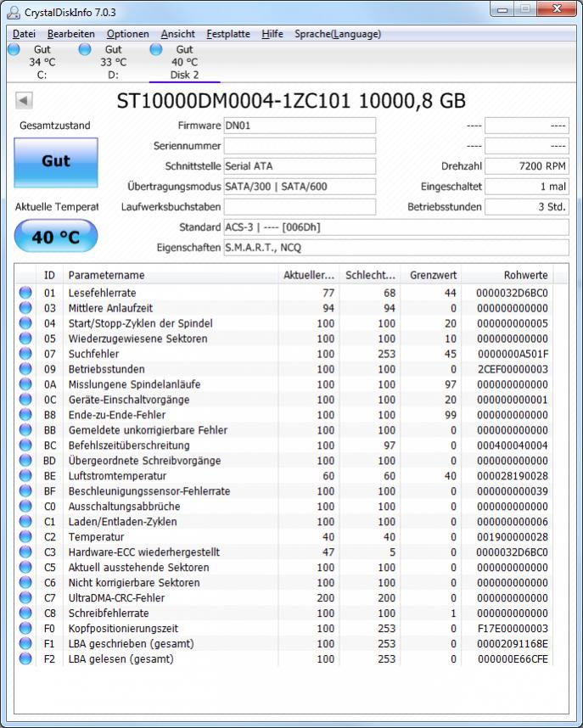Click status orb of Betriebsstunden attribute row 09
The height and width of the screenshot is (728, 583).
[25, 369]
